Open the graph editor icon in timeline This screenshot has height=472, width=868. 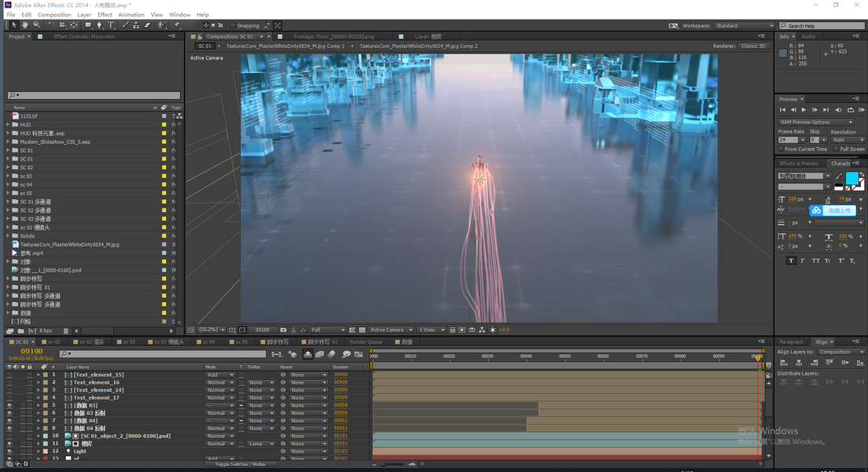click(359, 354)
